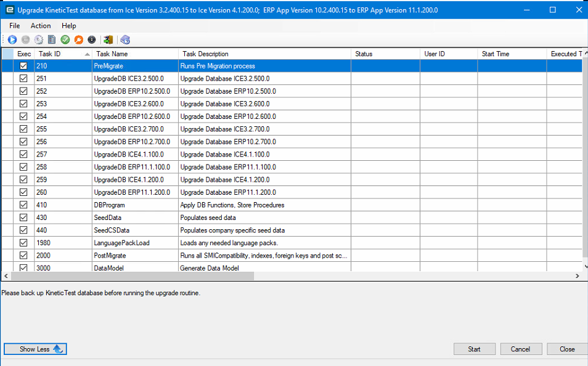Click the gear toolbar icon

(39, 39)
